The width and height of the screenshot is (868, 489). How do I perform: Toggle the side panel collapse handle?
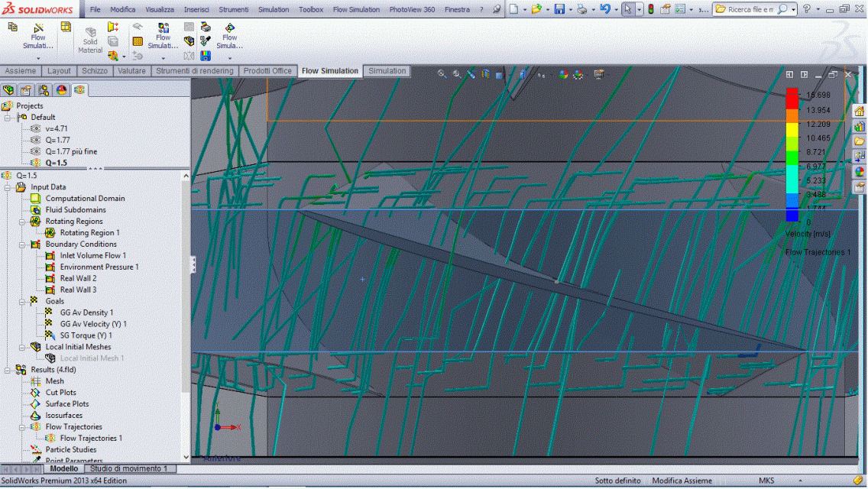pos(193,264)
